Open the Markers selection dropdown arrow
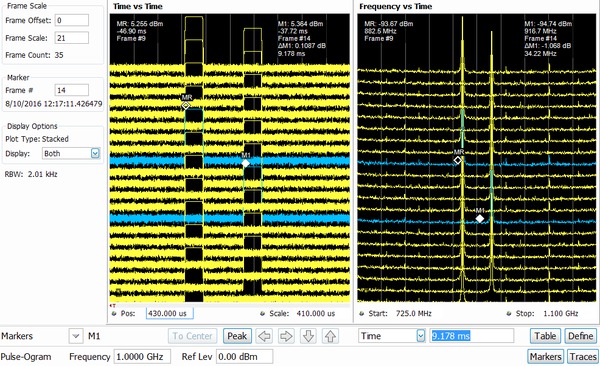This screenshot has width=600, height=366. 76,336
